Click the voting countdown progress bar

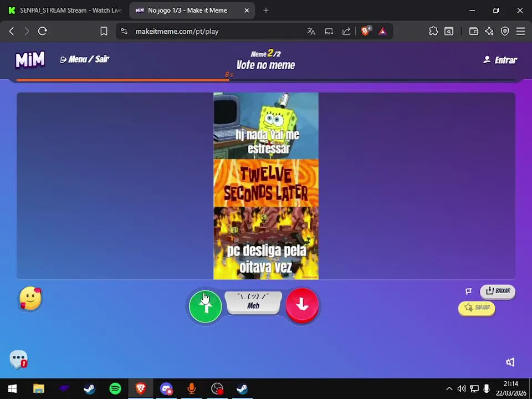pos(266,80)
